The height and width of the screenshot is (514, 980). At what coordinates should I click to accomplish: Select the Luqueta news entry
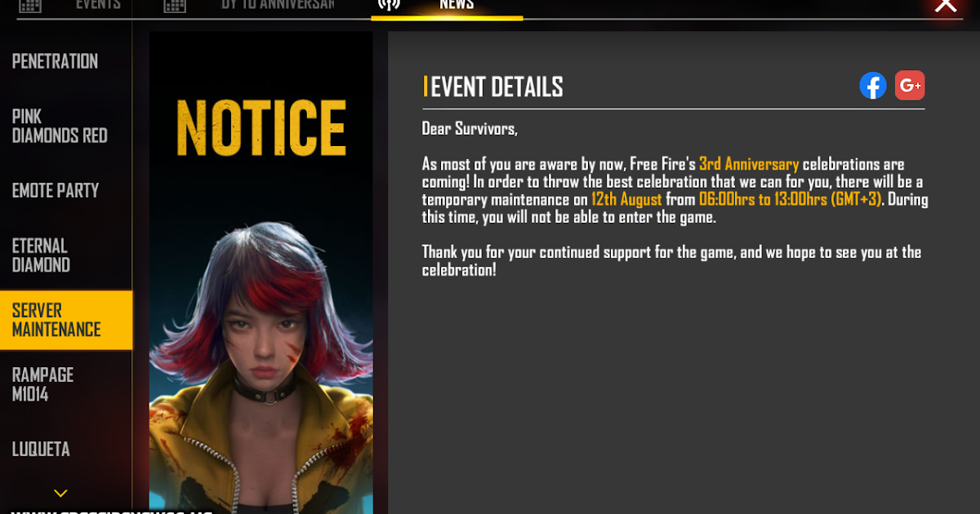point(66,449)
